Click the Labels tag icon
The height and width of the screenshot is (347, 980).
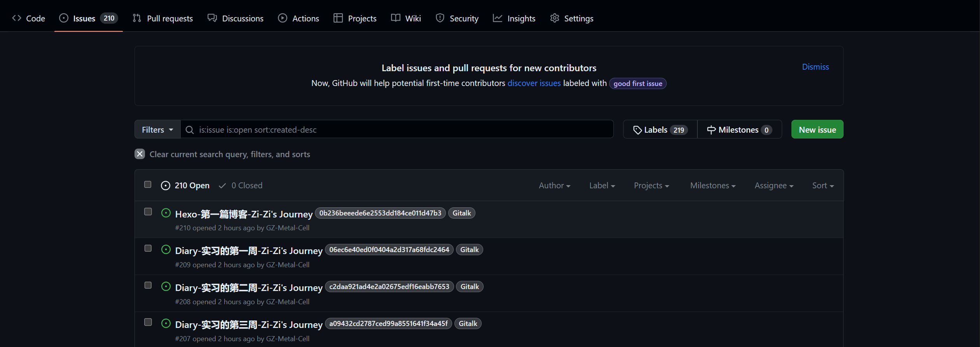(638, 130)
